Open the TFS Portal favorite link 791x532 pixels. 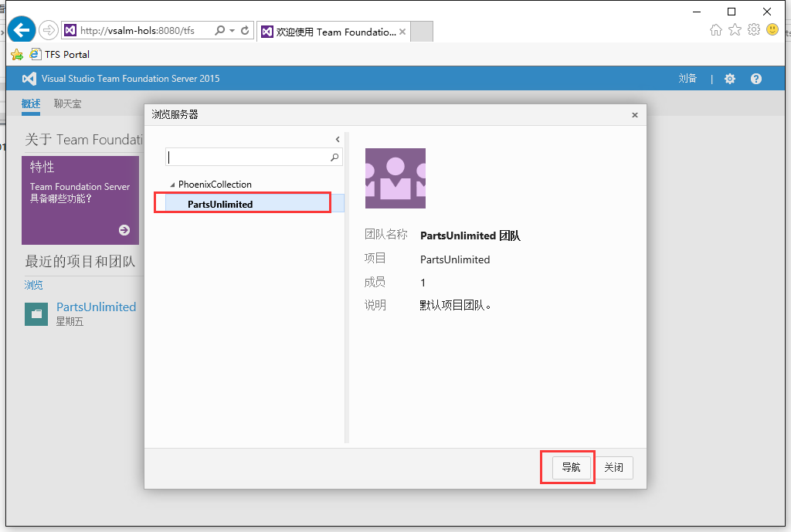[60, 55]
